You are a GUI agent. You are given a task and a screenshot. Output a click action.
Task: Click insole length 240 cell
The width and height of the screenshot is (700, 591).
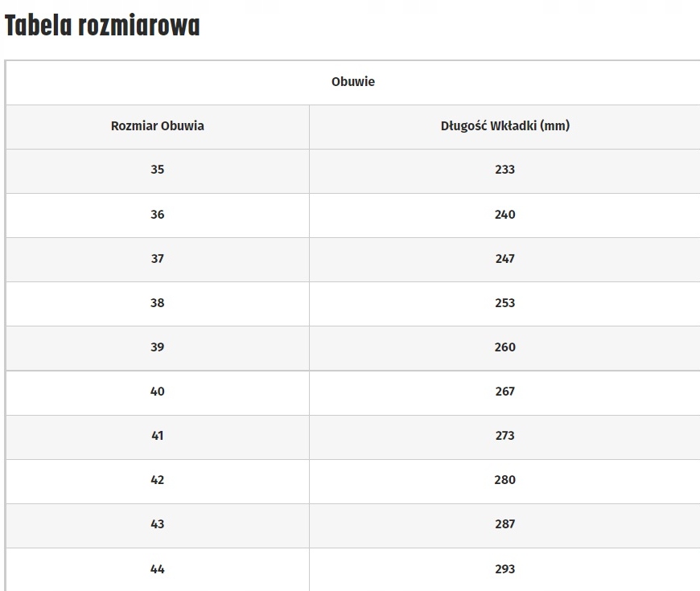[x=504, y=215]
